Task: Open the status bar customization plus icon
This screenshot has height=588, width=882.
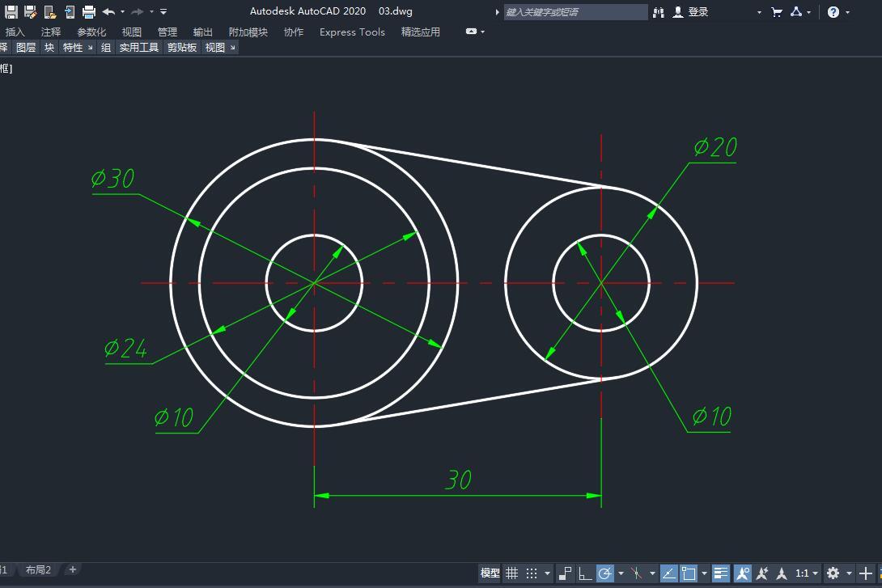Action: tap(866, 573)
